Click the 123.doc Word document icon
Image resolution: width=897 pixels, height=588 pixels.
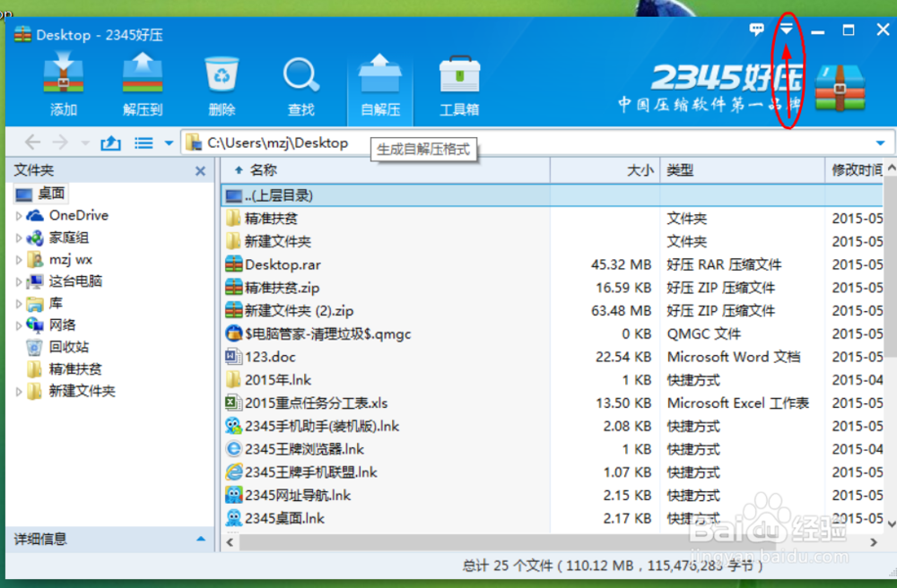point(233,357)
